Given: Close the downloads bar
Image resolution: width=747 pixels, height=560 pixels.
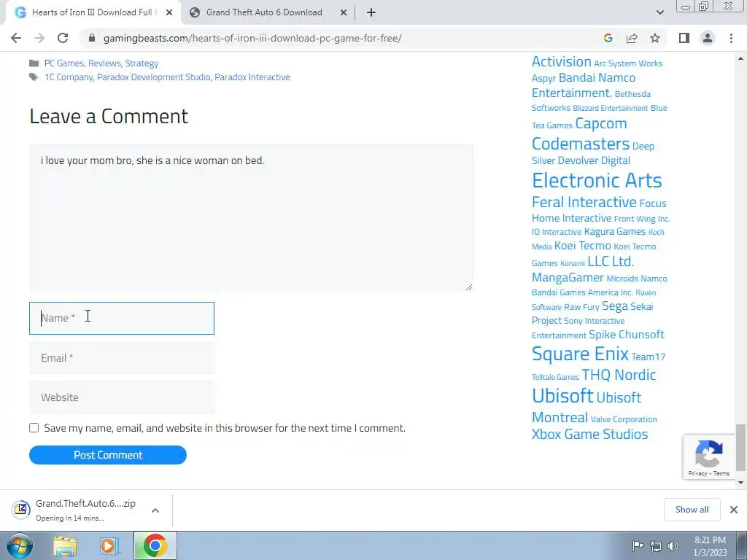Looking at the screenshot, I should tap(734, 510).
